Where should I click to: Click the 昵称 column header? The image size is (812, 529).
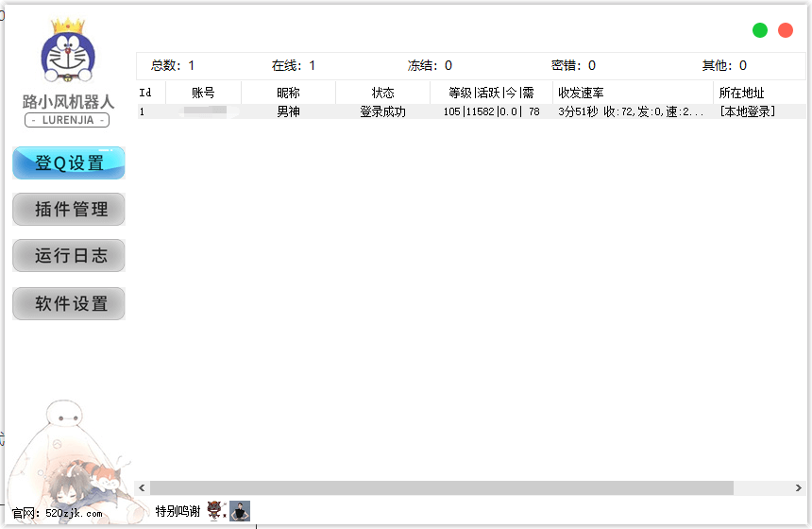click(288, 93)
